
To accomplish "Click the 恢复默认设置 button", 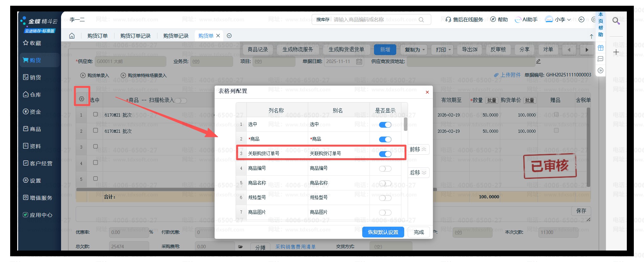I will (x=383, y=232).
